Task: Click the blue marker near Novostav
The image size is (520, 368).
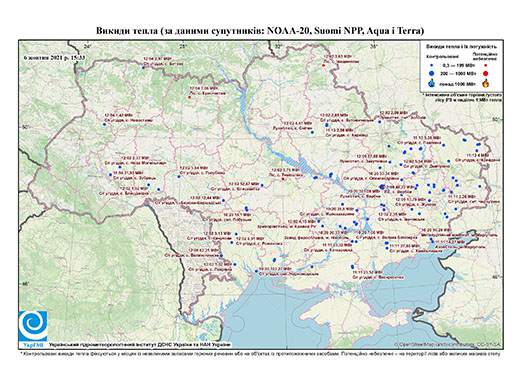Action: click(x=104, y=124)
